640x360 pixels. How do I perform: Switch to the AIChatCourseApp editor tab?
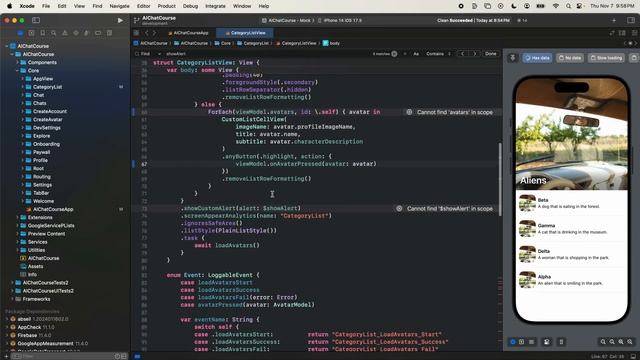tap(188, 33)
